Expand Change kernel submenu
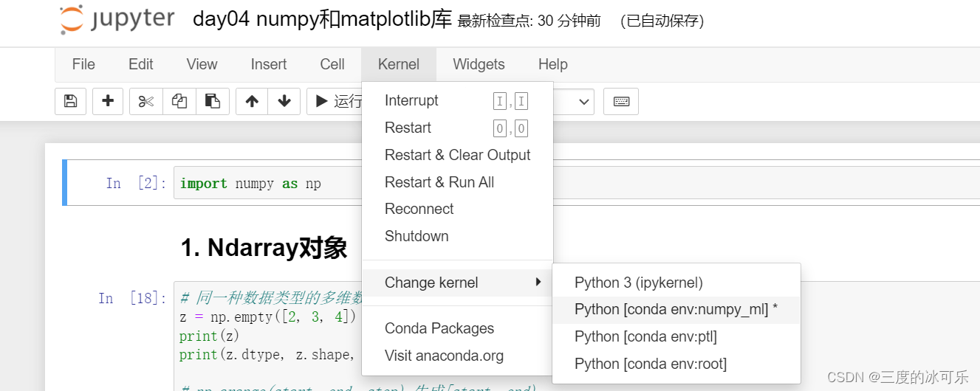This screenshot has width=980, height=391. [x=457, y=283]
